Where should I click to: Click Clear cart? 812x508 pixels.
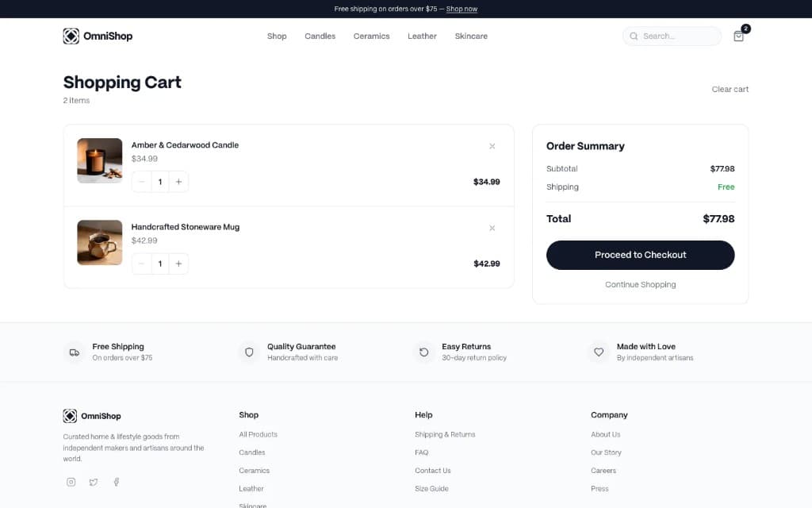pos(730,89)
